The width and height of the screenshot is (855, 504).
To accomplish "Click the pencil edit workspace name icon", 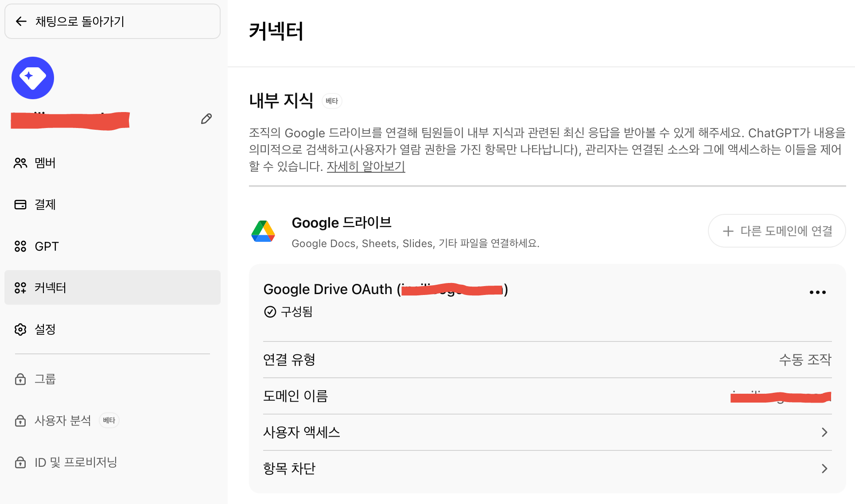I will 206,119.
